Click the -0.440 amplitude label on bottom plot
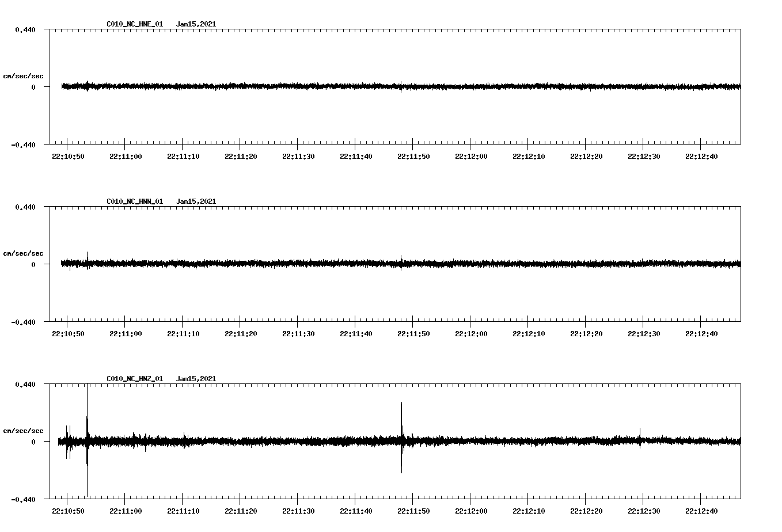This screenshot has height=532, width=782. [23, 499]
